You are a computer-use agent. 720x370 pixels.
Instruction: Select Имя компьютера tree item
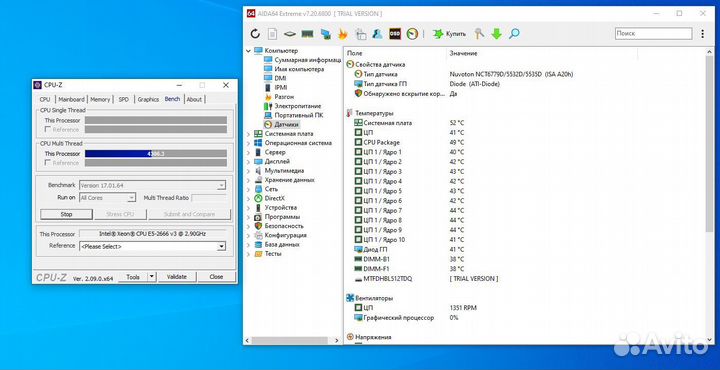[x=299, y=69]
